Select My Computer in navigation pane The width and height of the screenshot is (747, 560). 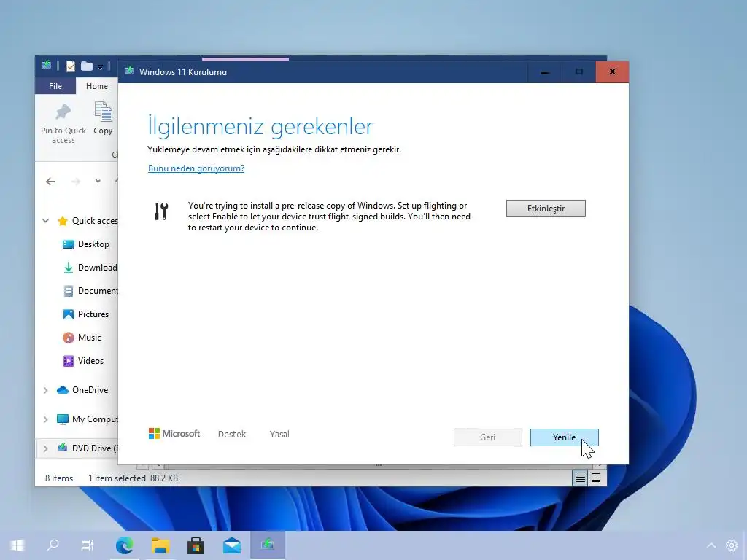click(88, 419)
